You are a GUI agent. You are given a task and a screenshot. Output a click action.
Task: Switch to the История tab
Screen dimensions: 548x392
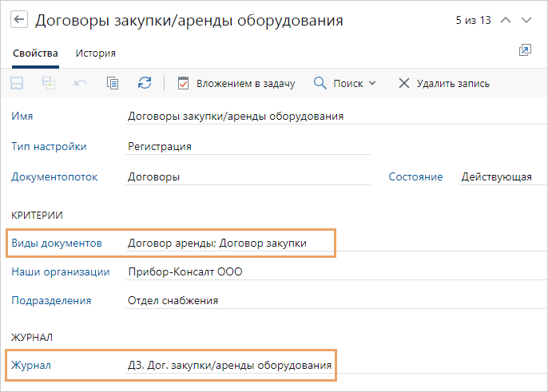[x=95, y=53]
